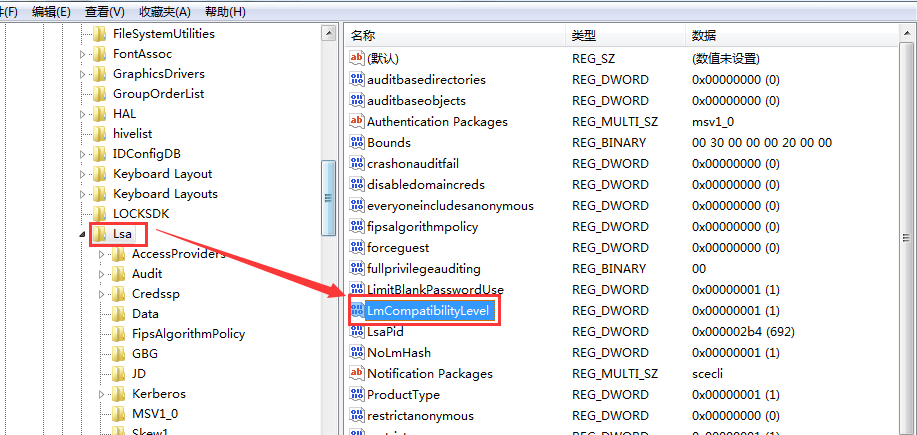
Task: Open the 收藏夹(A) menu
Action: point(165,12)
